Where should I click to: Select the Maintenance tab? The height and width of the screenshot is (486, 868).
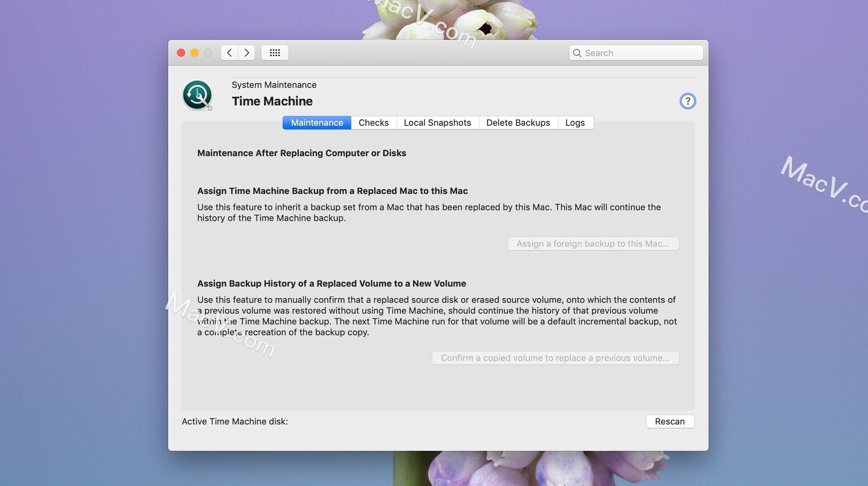[x=317, y=123]
